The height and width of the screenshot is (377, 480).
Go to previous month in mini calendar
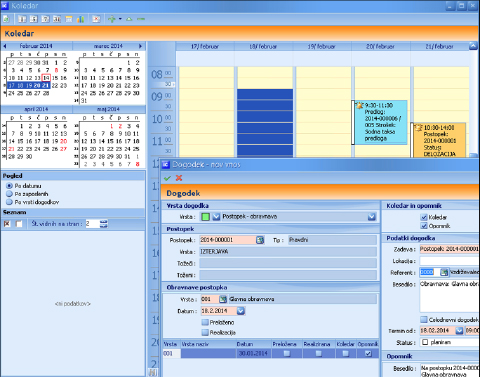pyautogui.click(x=5, y=46)
